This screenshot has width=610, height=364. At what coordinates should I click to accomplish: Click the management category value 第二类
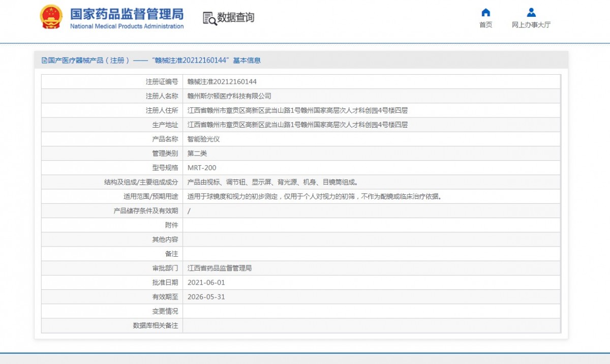197,154
